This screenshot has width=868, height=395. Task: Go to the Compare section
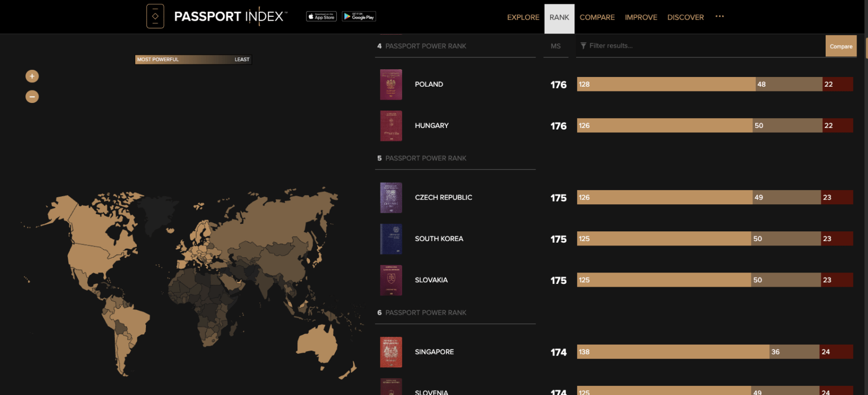(x=597, y=17)
